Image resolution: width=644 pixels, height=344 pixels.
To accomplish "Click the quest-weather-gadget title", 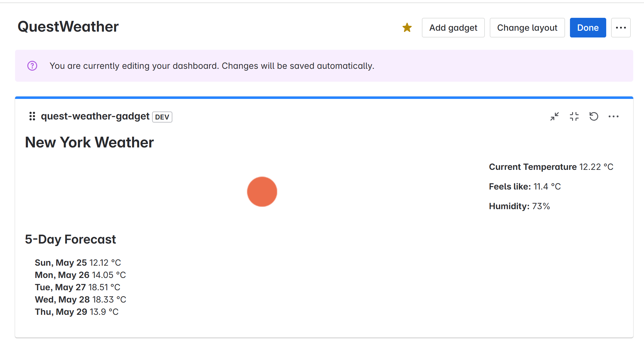I will pos(95,116).
